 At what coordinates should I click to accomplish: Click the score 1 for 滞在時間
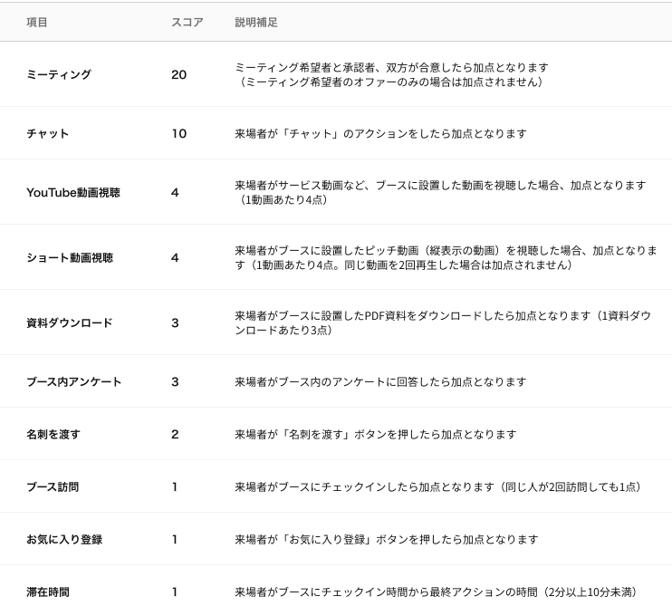point(175,592)
